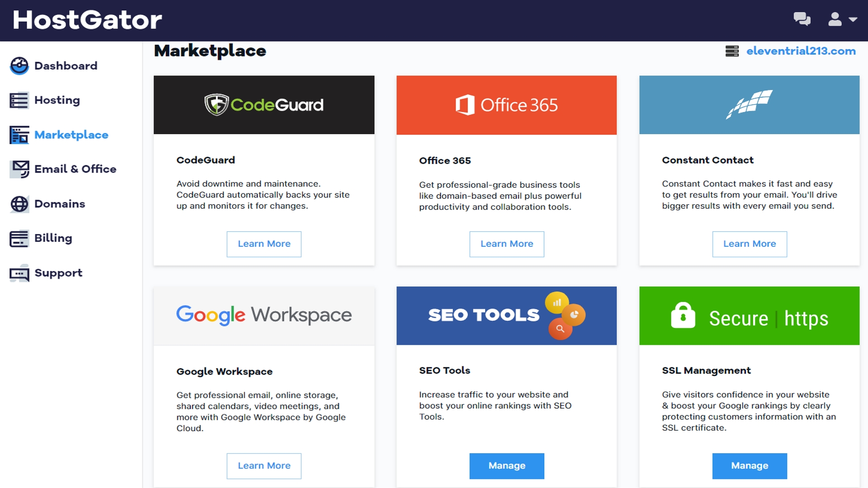Screen dimensions: 868x488
Task: Click the Email & Office envelope icon
Action: point(20,169)
